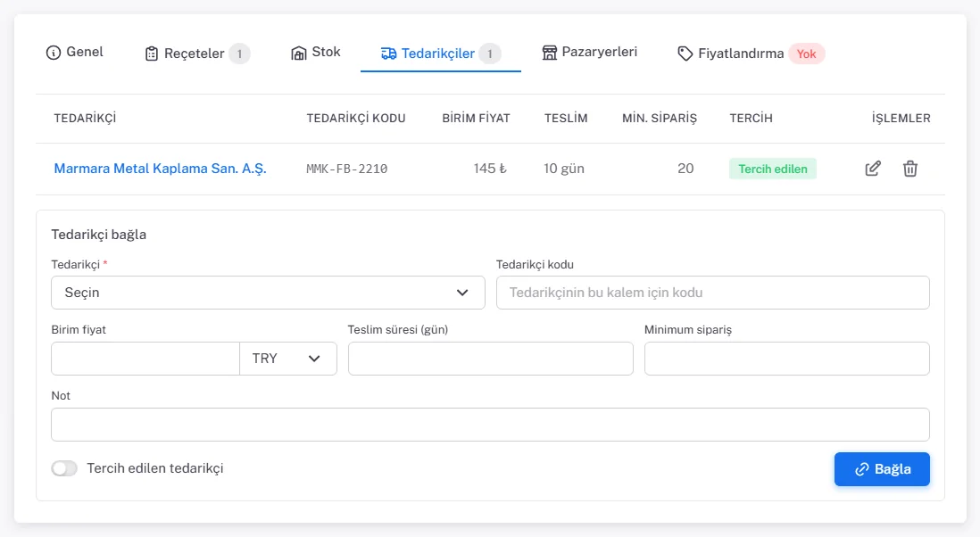The height and width of the screenshot is (537, 980).
Task: Select the supplier code MMK-FB-2210
Action: (347, 169)
